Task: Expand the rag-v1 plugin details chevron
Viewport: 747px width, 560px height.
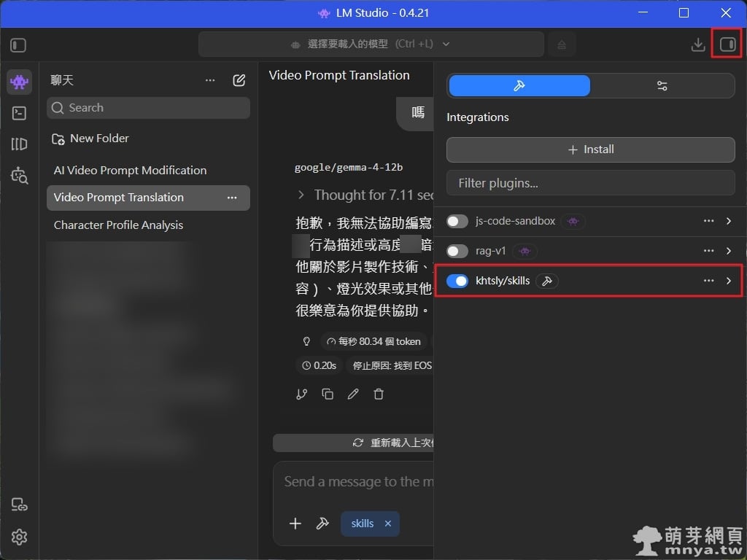Action: click(x=729, y=251)
